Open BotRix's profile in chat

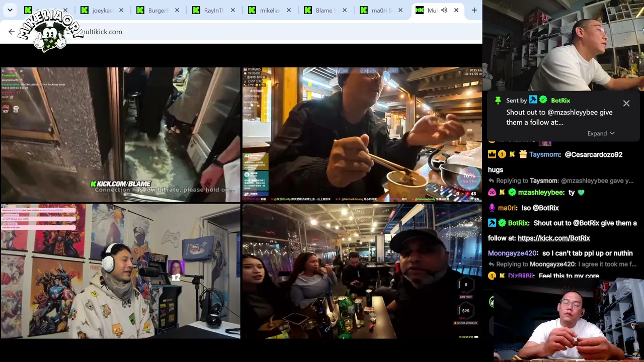[518, 223]
